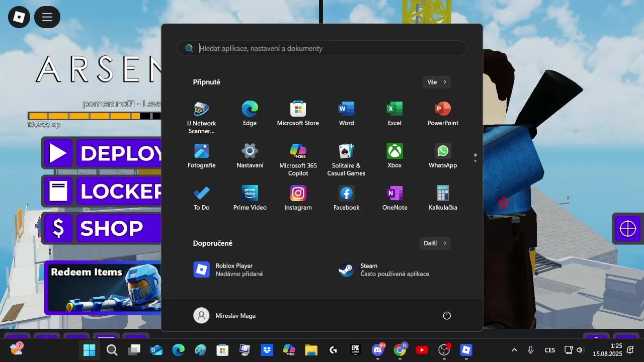Open Fotografie app
Screen dimensions: 644x362
tap(201, 156)
